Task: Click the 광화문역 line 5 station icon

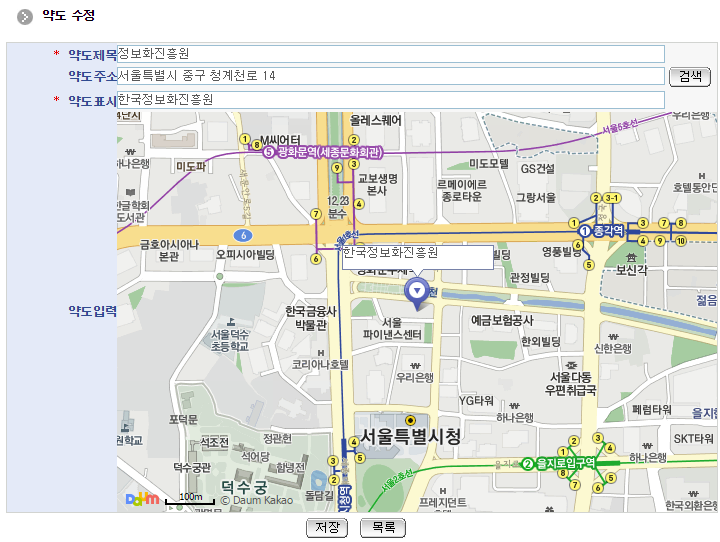Action: coord(268,152)
